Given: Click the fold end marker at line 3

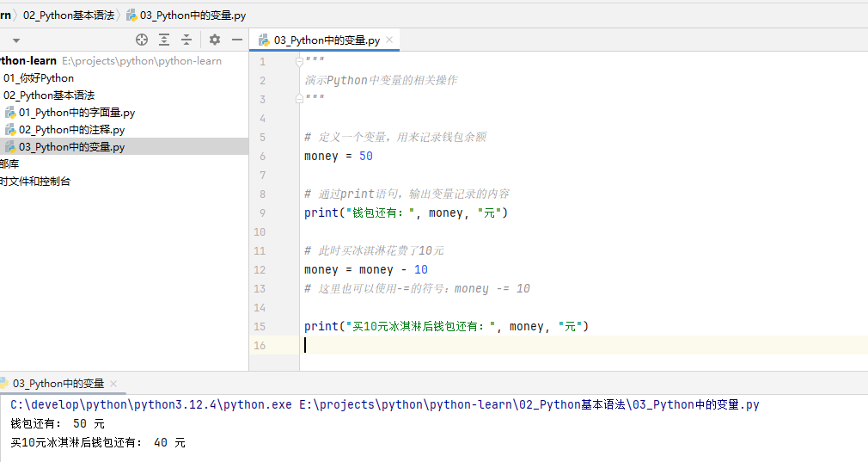Looking at the screenshot, I should (299, 99).
